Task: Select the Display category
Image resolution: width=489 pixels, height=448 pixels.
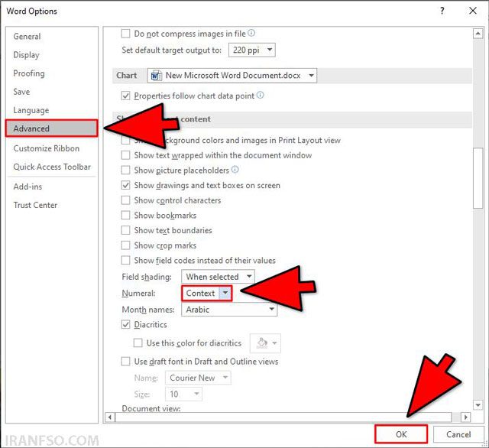Action: pyautogui.click(x=52, y=55)
